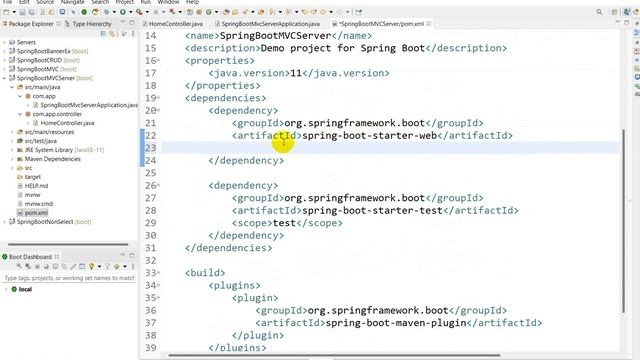Image resolution: width=640 pixels, height=360 pixels.
Task: Collapse the com.app.controller package
Action: [x=20, y=114]
